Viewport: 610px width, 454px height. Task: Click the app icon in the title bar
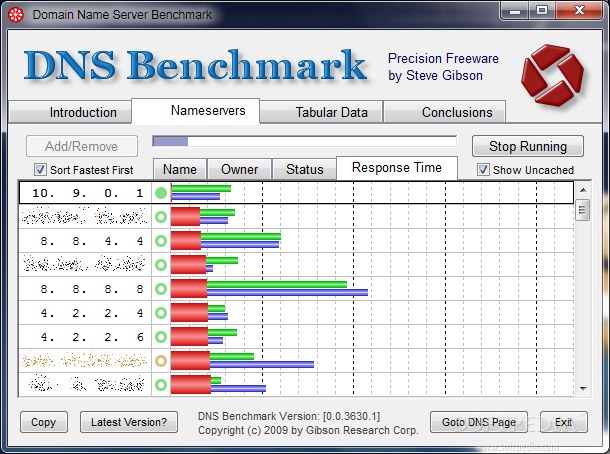tap(16, 15)
